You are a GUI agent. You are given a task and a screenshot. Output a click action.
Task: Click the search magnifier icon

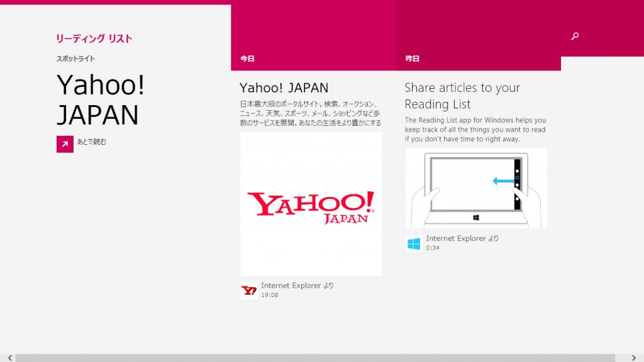tap(575, 37)
